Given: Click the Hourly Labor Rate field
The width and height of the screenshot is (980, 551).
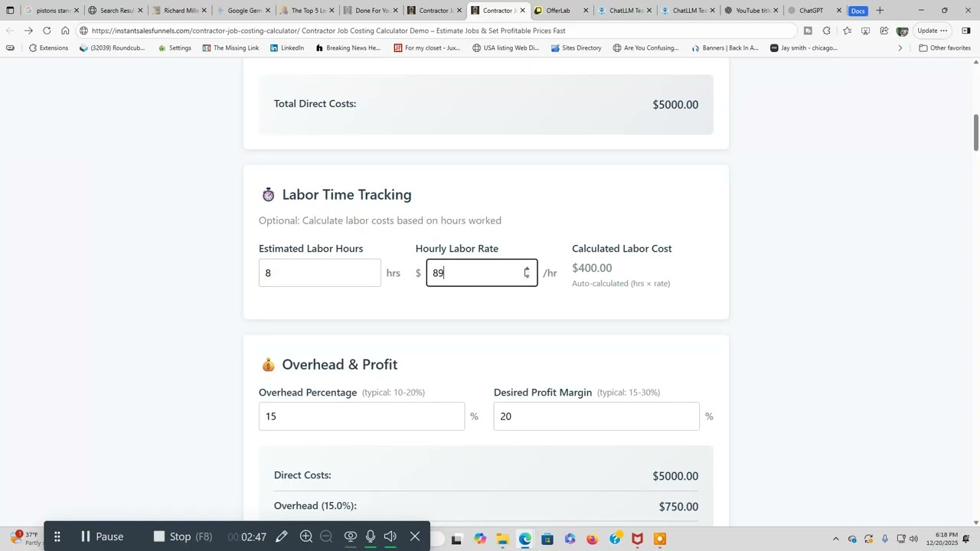Looking at the screenshot, I should [482, 273].
